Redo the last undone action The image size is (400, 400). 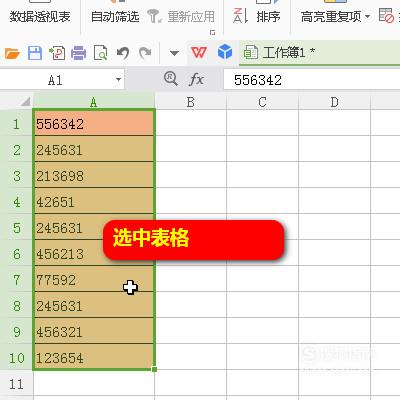tap(145, 53)
